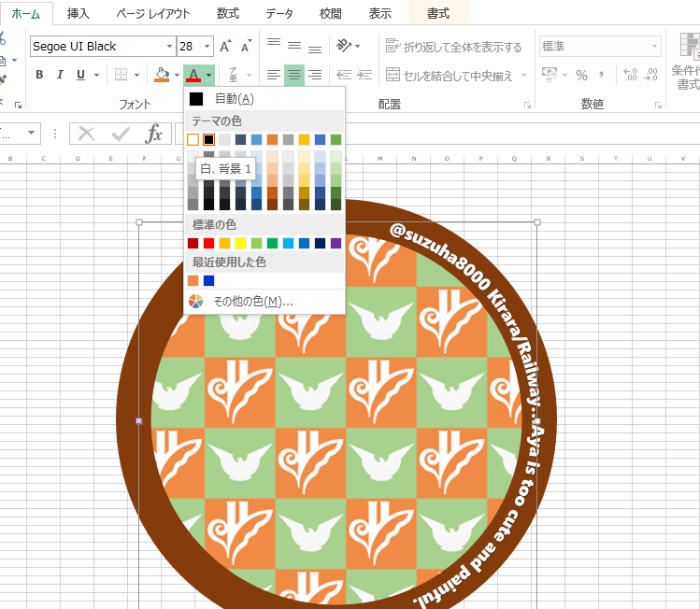Click 折り返して全体を表示する wrap text button

[x=453, y=47]
